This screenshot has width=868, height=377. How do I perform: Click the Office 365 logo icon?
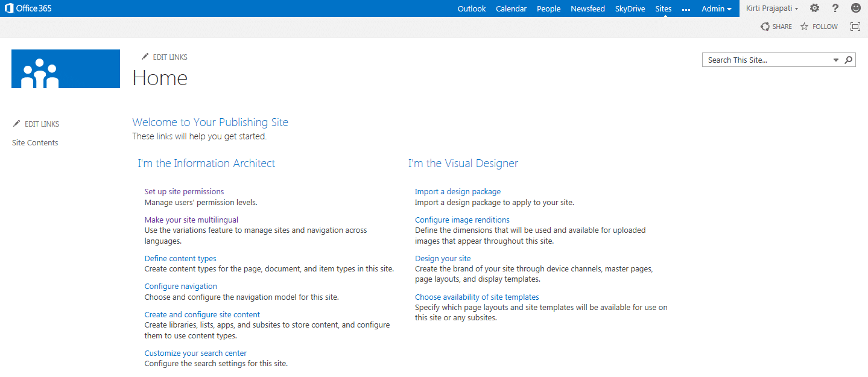[x=9, y=8]
